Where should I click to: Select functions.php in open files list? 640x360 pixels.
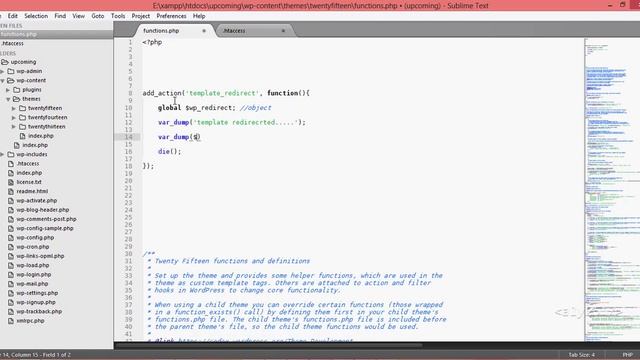coord(56,34)
